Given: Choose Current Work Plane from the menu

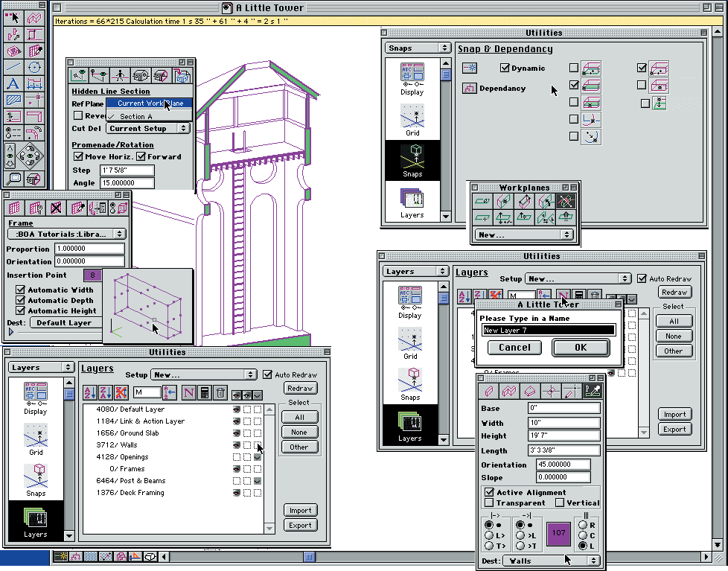Looking at the screenshot, I should tap(150, 103).
